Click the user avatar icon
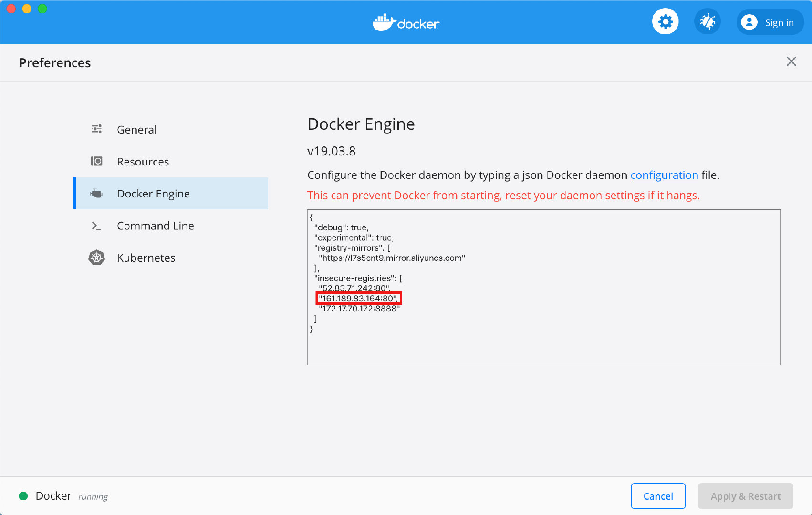The width and height of the screenshot is (812, 515). click(749, 22)
